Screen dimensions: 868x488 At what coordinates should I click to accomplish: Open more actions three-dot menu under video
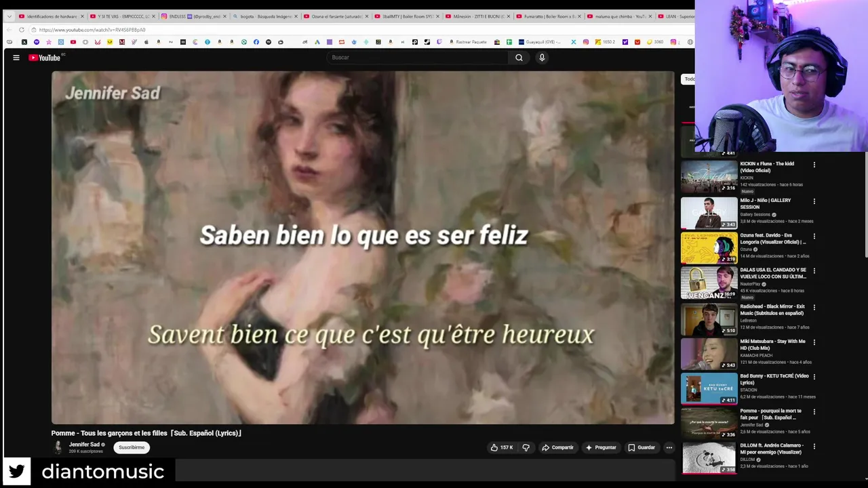pyautogui.click(x=669, y=447)
